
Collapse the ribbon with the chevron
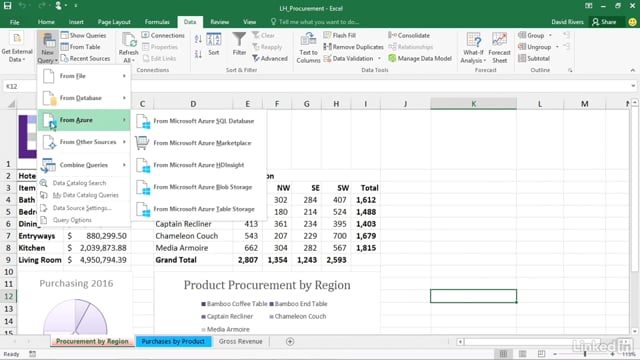pos(633,70)
